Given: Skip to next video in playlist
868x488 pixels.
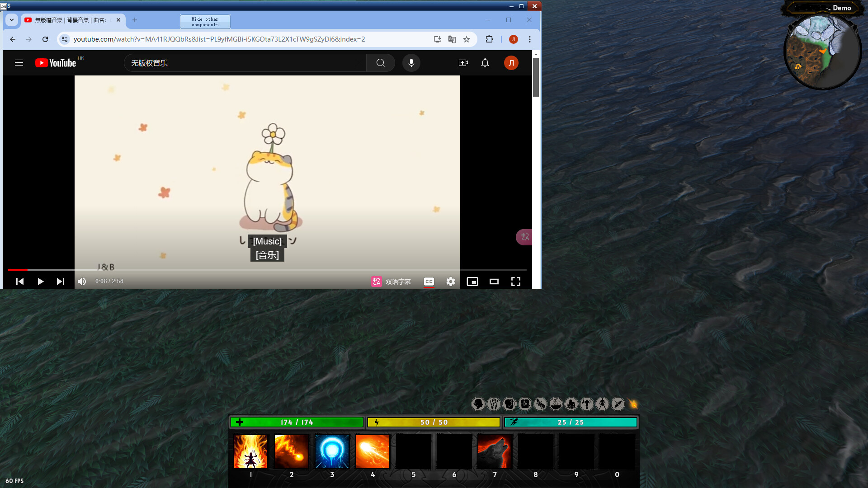Looking at the screenshot, I should pos(60,282).
